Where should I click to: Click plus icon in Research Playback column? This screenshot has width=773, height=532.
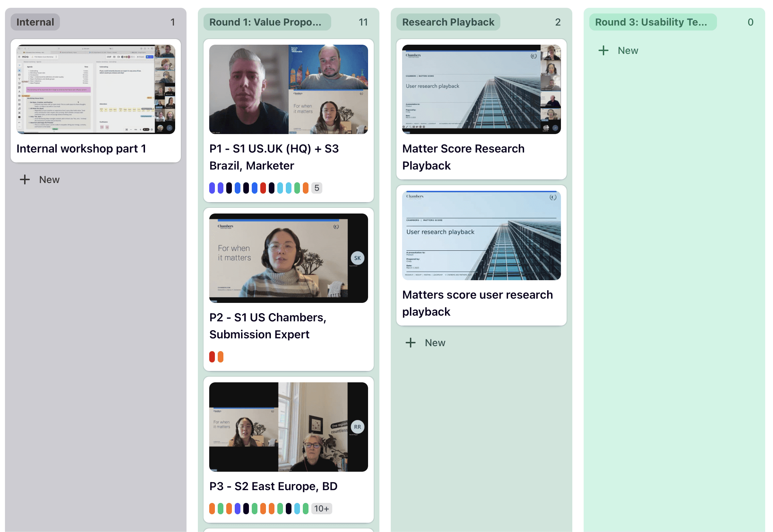[411, 343]
